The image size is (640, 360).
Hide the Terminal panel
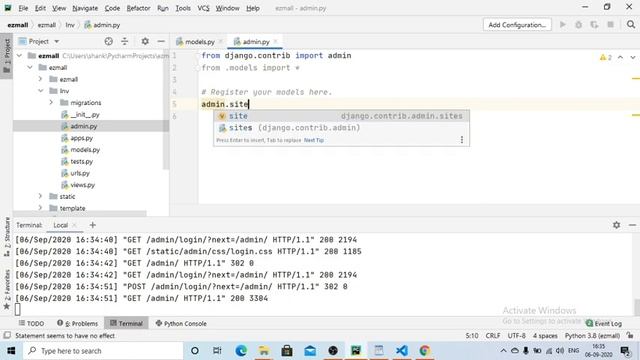(x=632, y=225)
